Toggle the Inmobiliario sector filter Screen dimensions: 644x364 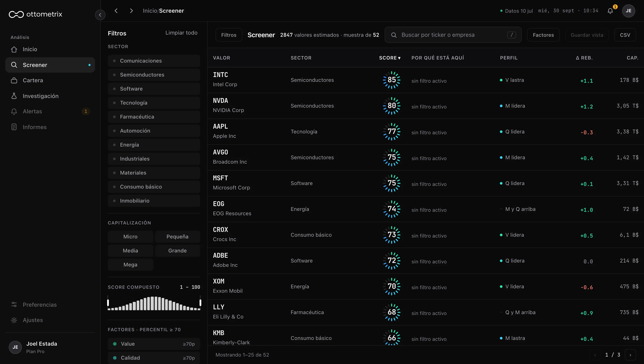click(154, 201)
